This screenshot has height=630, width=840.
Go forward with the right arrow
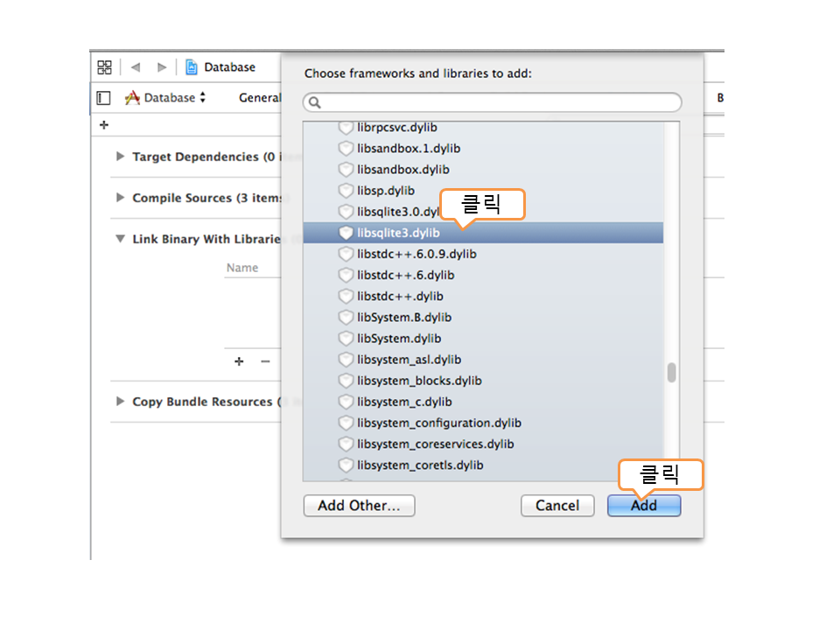(162, 67)
